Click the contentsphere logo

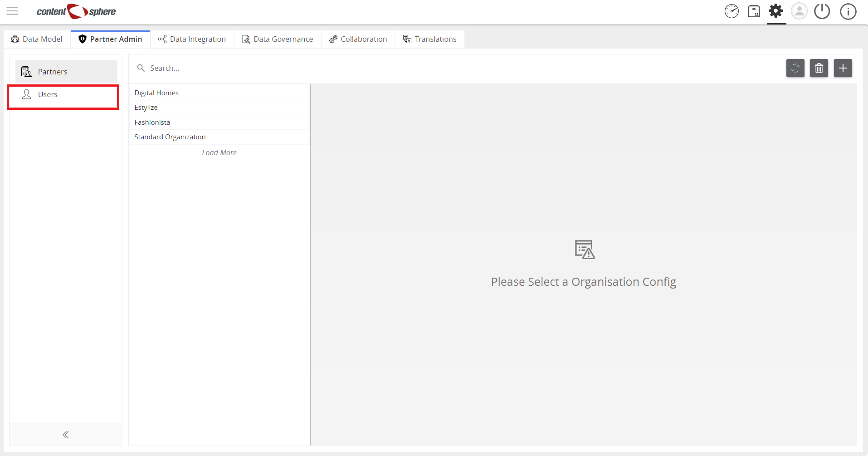click(x=76, y=11)
